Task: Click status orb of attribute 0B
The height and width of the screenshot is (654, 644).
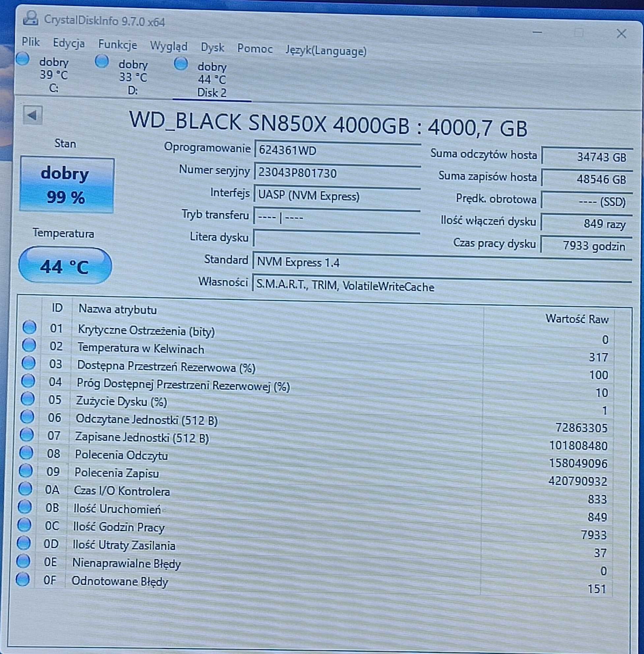Action: tap(25, 506)
